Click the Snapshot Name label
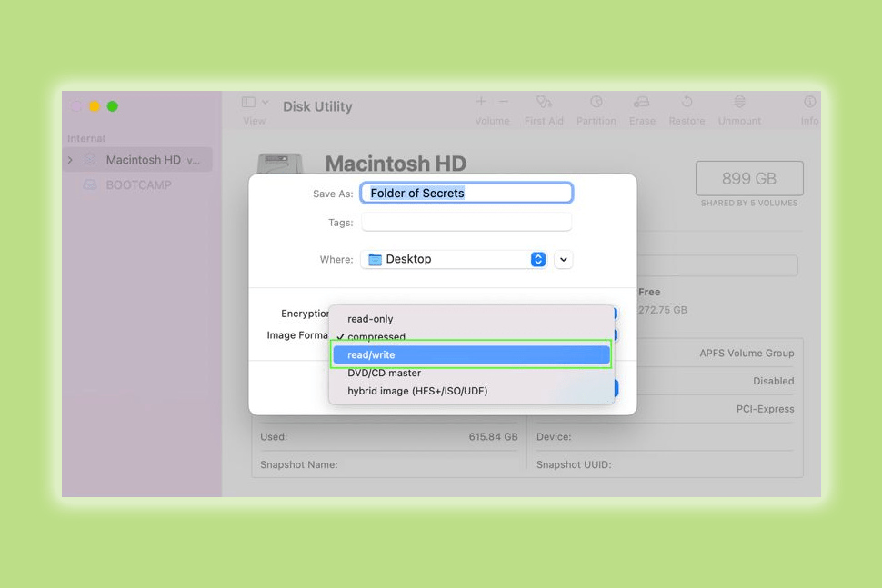The image size is (882, 588). point(298,465)
